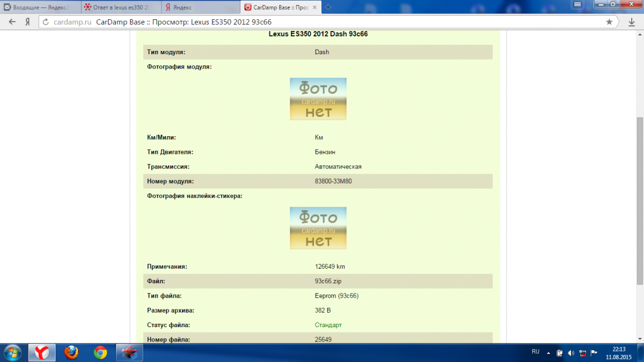Switch to the 'Ответ в lexus es350' tab

(121, 7)
